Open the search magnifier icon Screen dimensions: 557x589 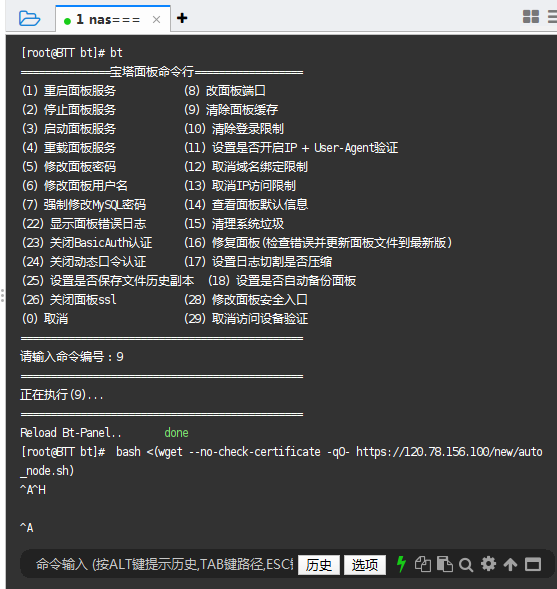coord(466,565)
